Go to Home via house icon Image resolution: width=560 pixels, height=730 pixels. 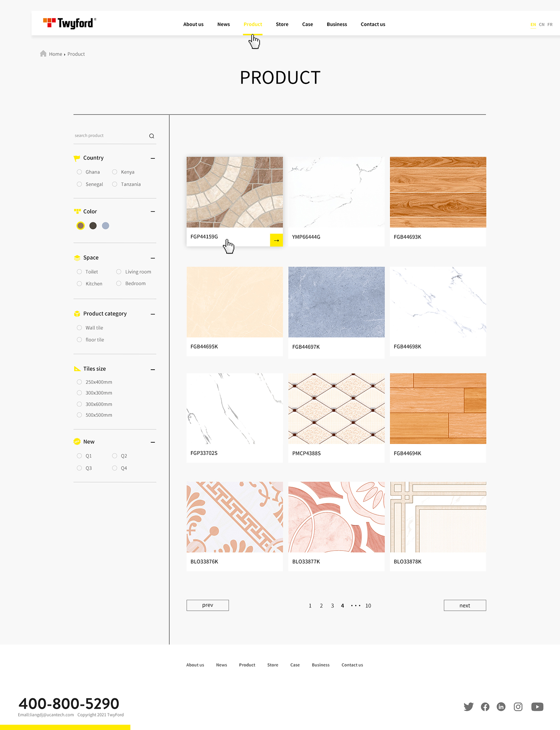tap(43, 53)
